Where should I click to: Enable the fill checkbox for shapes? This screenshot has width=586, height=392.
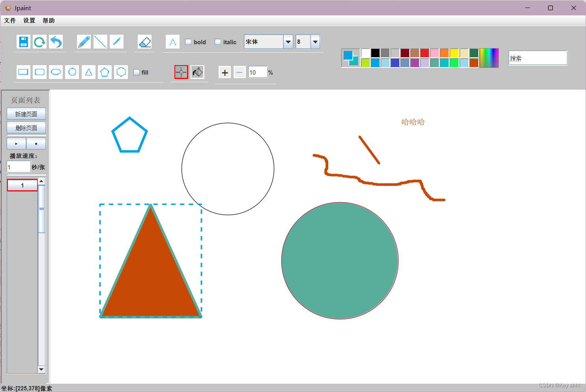(136, 72)
